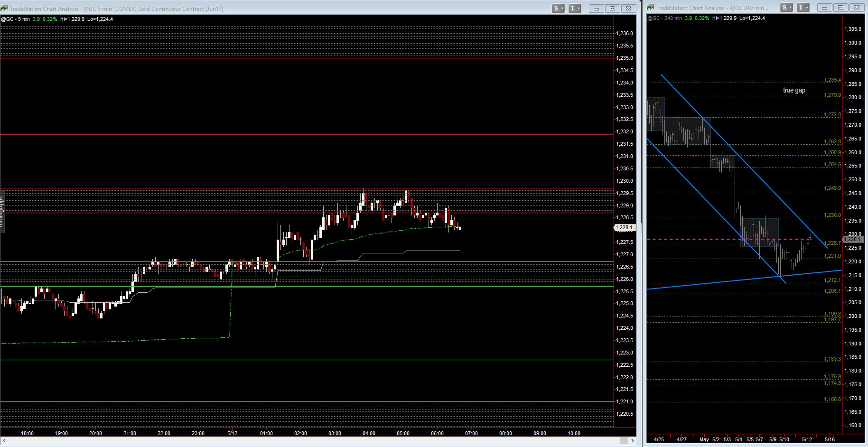Viewport: 868px width, 447px height.
Task: Click the 1,183.3 level label in the 240 min chart
Action: [832, 359]
